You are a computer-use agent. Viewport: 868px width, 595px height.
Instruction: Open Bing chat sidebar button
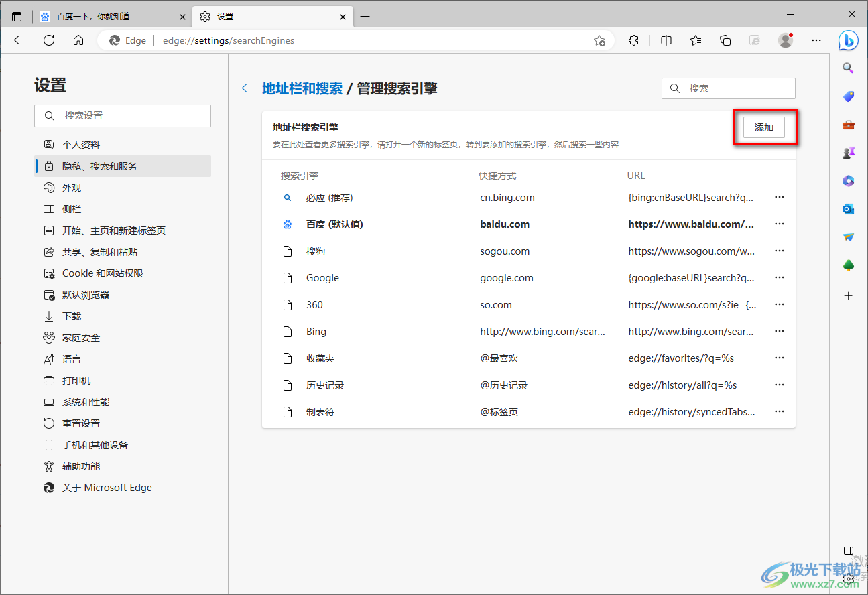tap(849, 40)
